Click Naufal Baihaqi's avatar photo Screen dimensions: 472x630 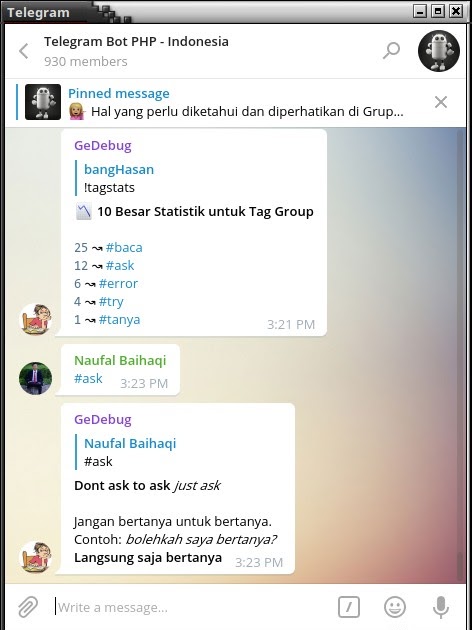(35, 378)
